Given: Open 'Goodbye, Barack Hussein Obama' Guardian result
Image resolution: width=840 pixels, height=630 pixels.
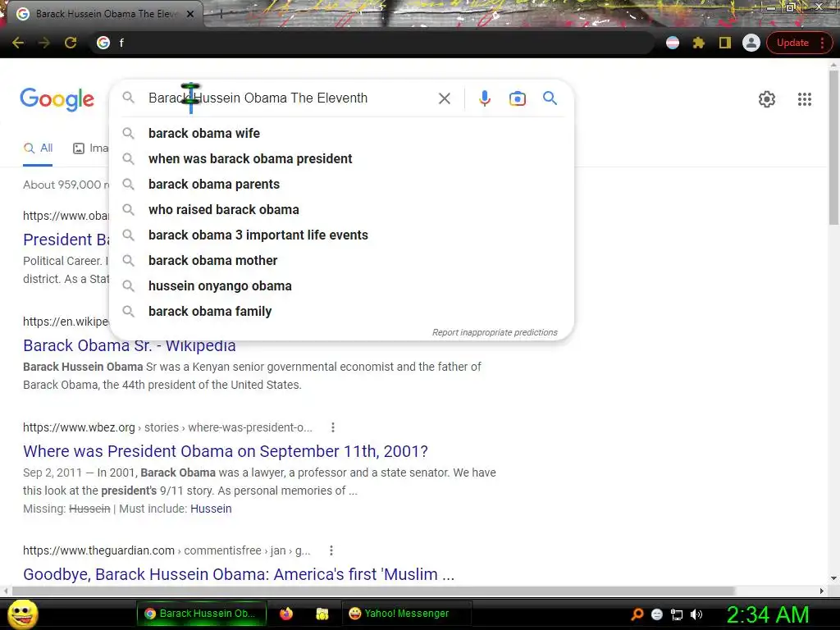Looking at the screenshot, I should [239, 574].
